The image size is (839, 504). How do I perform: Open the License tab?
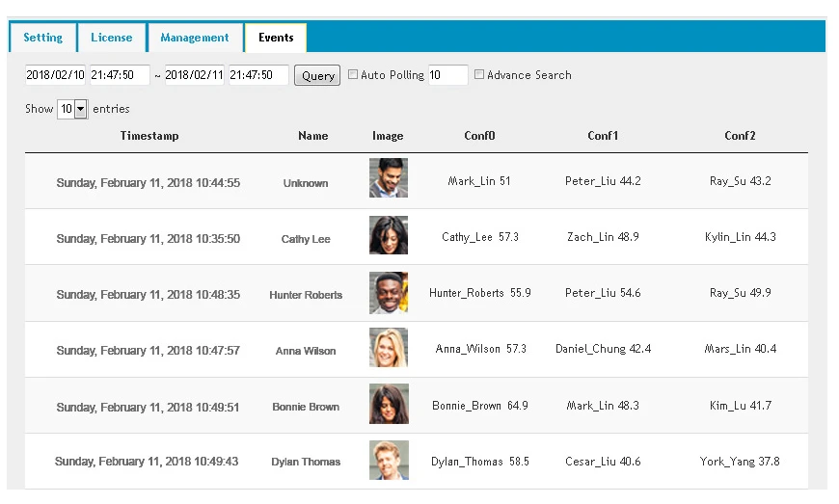coord(112,38)
